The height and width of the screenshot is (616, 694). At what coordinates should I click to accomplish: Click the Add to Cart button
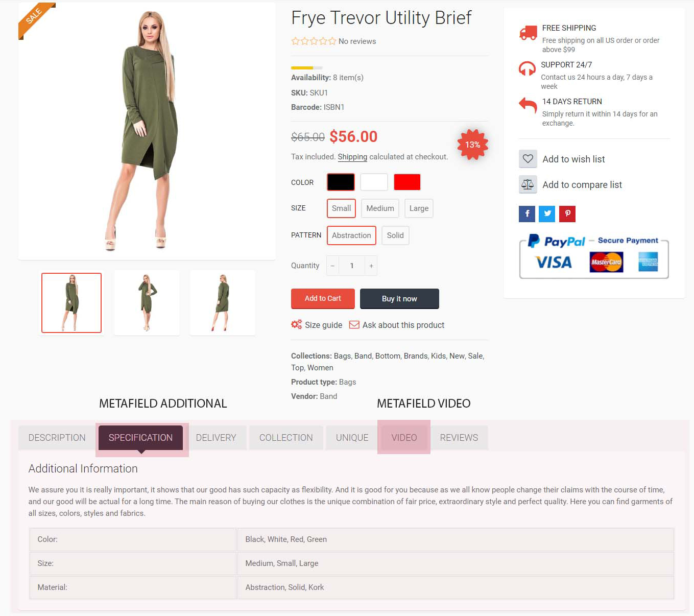323,299
